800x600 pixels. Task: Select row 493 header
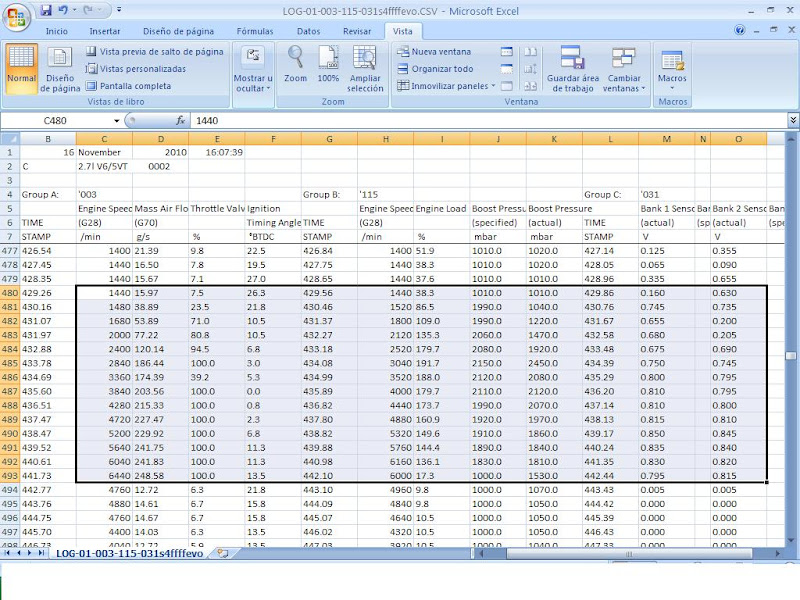(x=10, y=476)
